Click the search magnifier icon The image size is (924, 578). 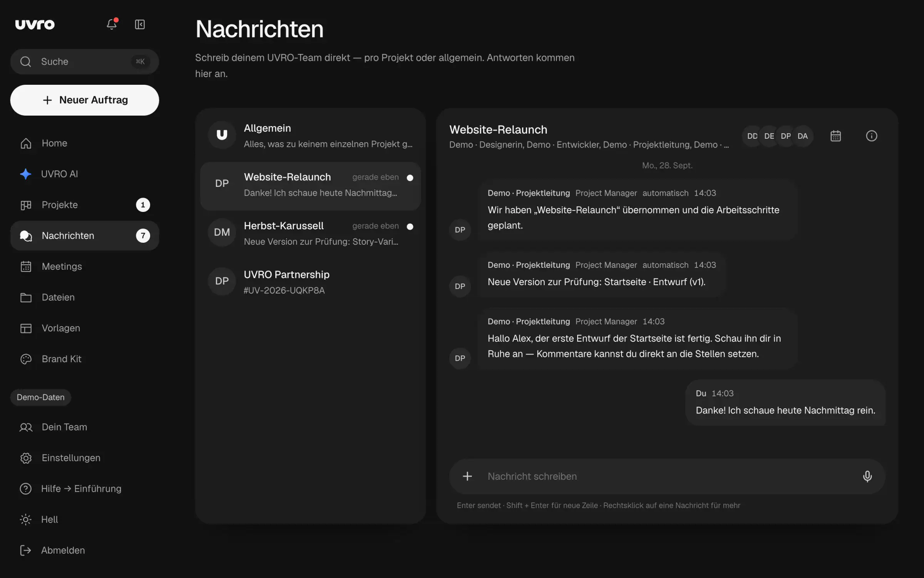(x=26, y=62)
